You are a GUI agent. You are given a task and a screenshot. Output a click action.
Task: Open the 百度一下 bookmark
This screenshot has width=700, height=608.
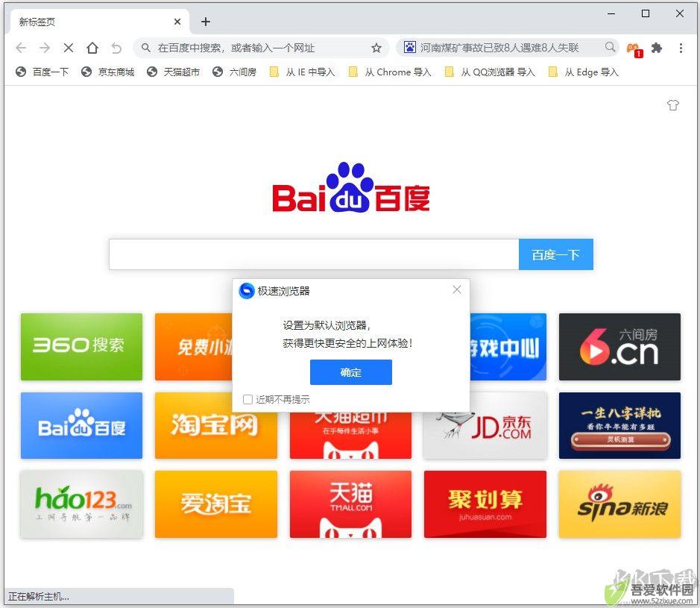click(42, 72)
